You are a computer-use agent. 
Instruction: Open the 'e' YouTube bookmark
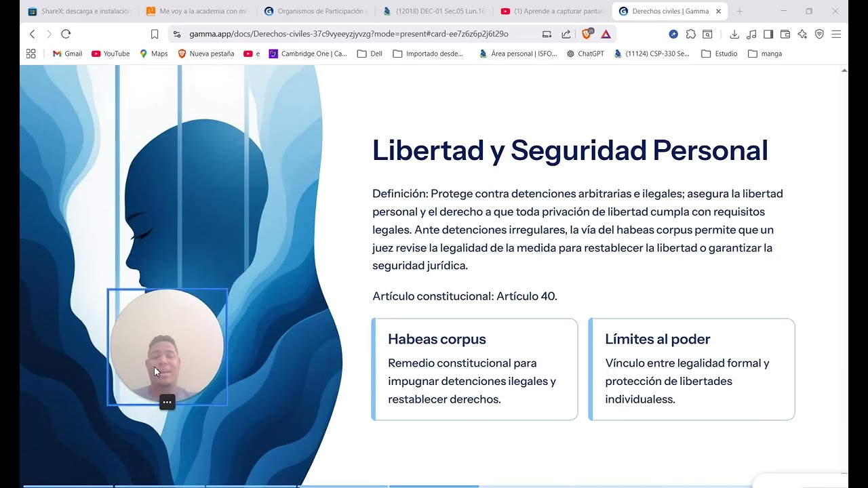point(252,54)
